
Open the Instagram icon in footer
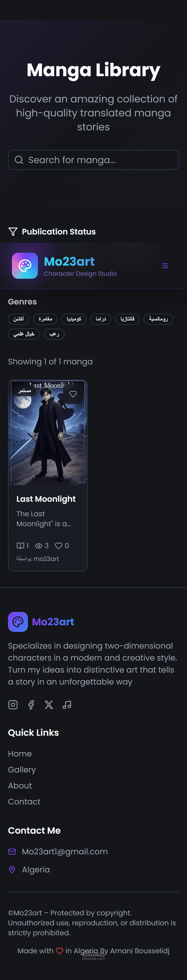tap(13, 705)
